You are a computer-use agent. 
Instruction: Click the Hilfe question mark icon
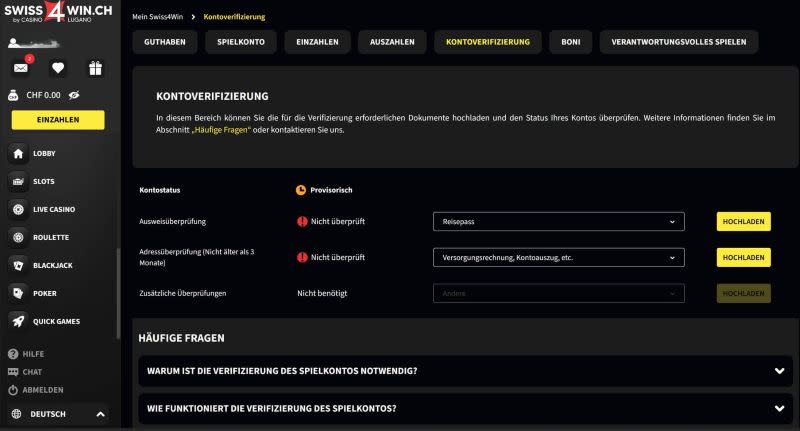point(13,354)
